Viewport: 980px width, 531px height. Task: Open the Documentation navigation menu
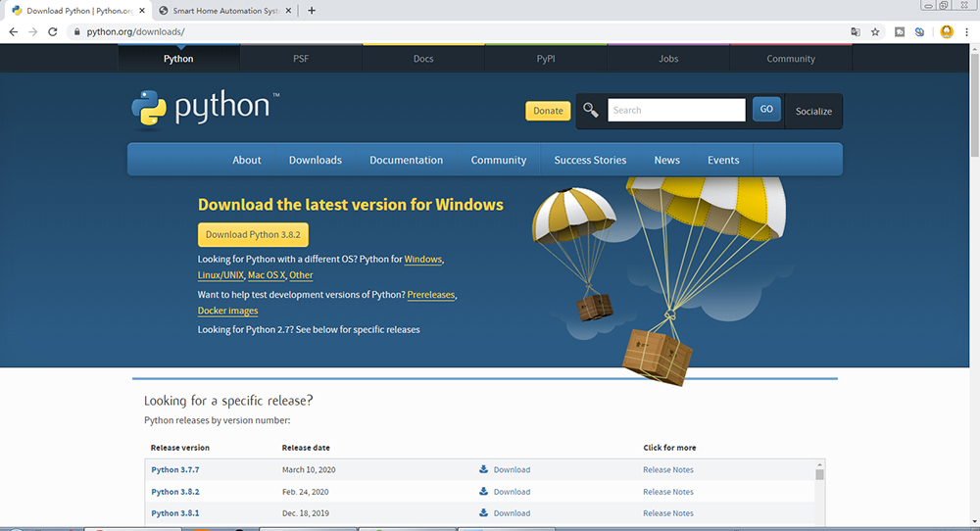(406, 160)
